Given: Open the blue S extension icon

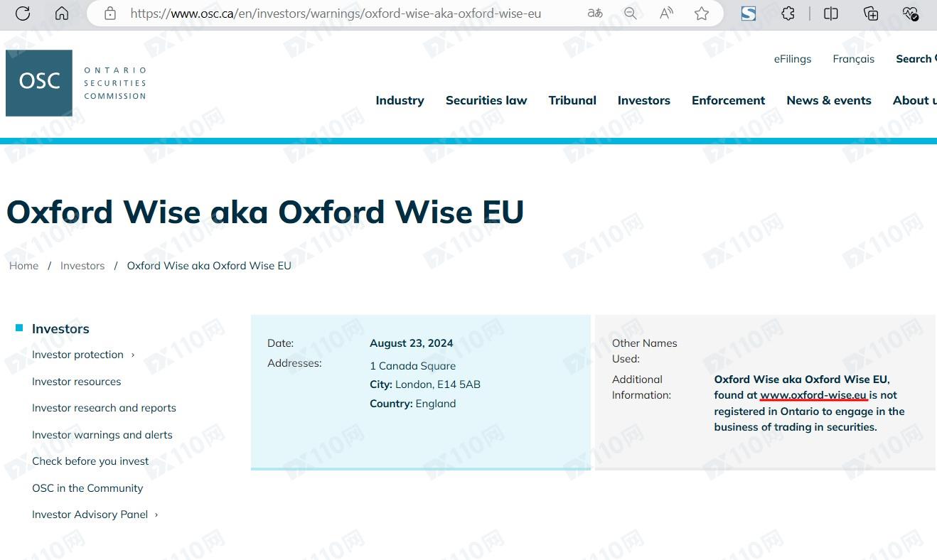Looking at the screenshot, I should point(749,13).
